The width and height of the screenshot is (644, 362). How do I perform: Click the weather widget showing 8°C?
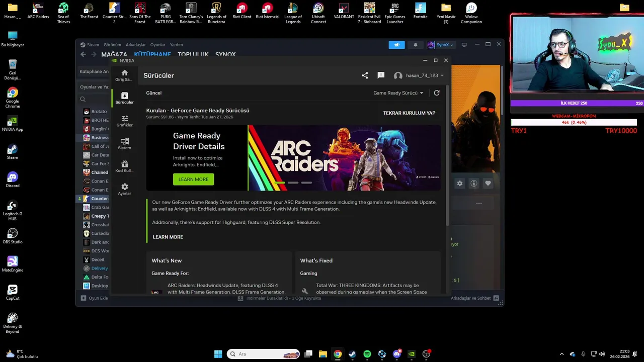pyautogui.click(x=21, y=354)
